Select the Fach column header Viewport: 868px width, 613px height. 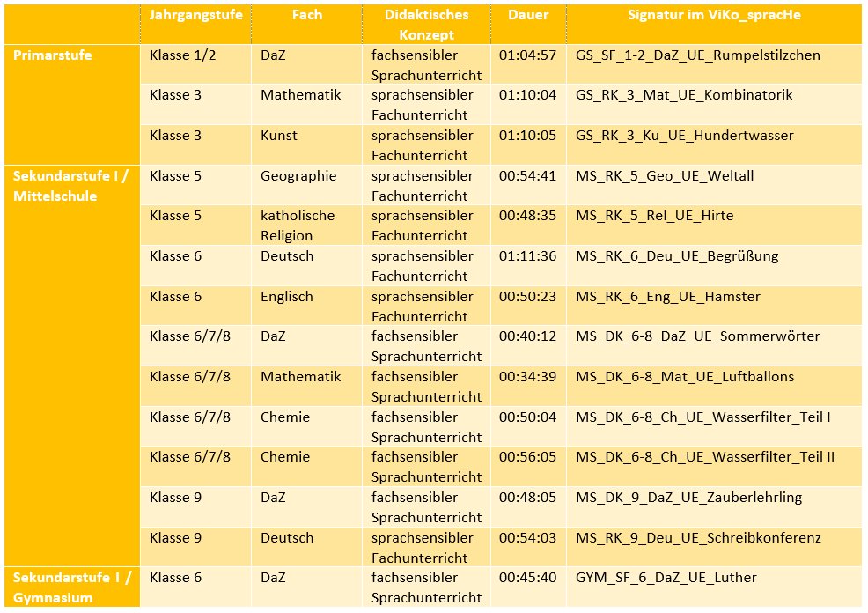click(307, 15)
